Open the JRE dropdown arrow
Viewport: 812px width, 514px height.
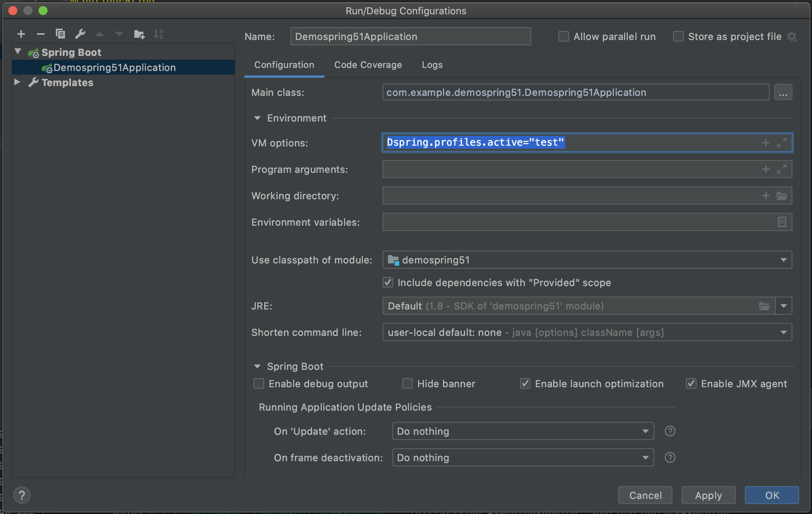(x=784, y=306)
